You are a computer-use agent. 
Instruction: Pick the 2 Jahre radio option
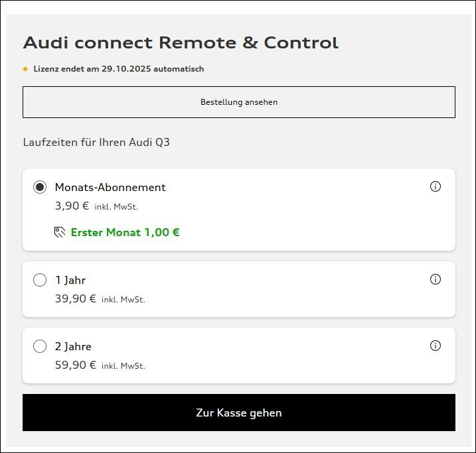pos(40,346)
